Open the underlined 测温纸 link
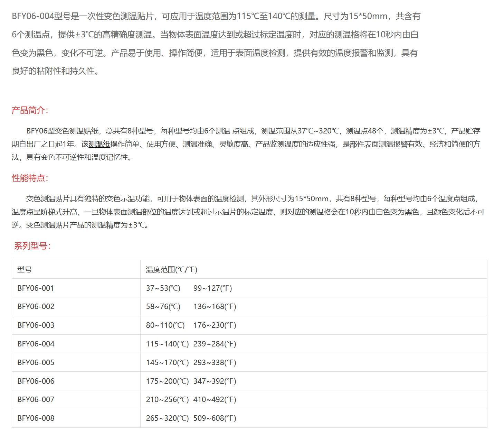504x445 pixels. [99, 144]
